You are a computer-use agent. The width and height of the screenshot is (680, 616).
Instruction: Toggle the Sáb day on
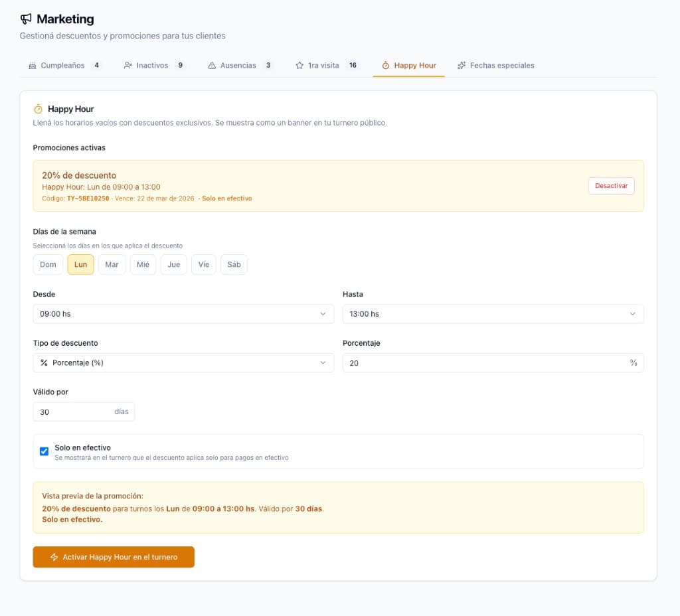click(x=234, y=264)
